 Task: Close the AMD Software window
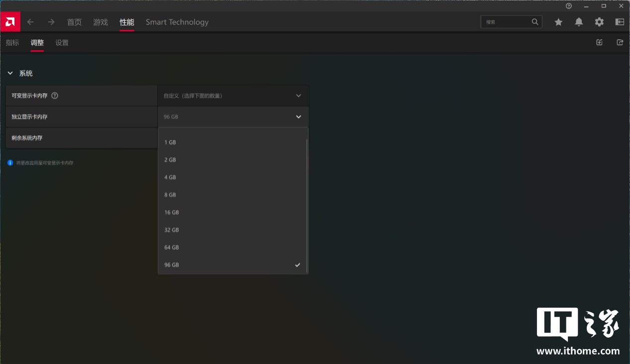[621, 6]
